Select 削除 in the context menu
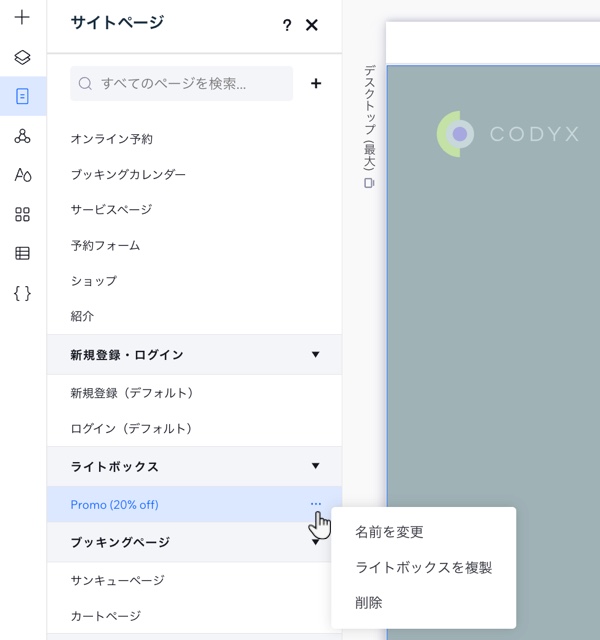 point(368,602)
